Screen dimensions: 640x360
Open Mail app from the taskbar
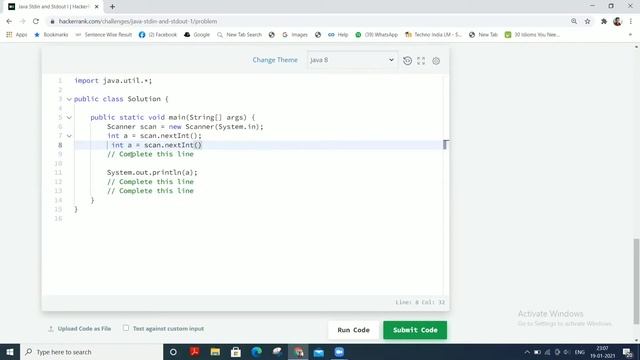(x=319, y=352)
